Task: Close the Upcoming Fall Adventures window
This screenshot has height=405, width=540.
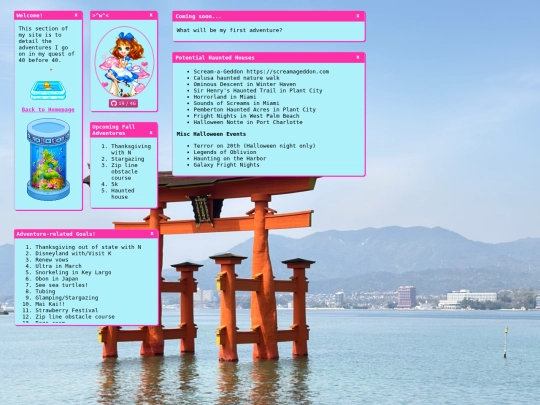Action: [x=151, y=133]
